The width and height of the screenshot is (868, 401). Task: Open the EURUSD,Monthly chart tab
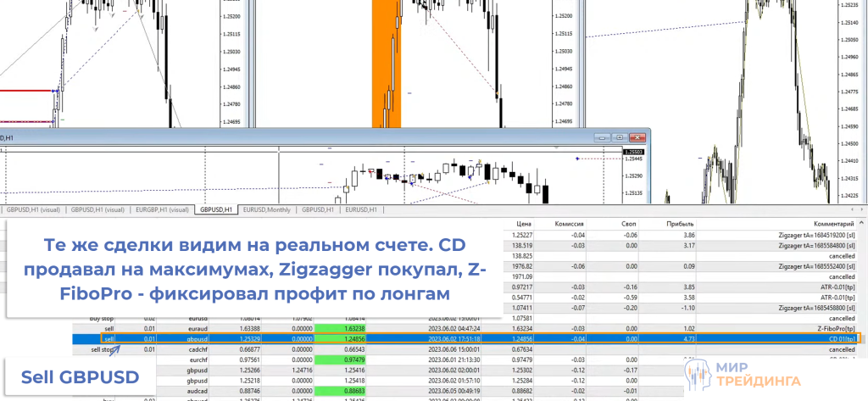pyautogui.click(x=268, y=209)
